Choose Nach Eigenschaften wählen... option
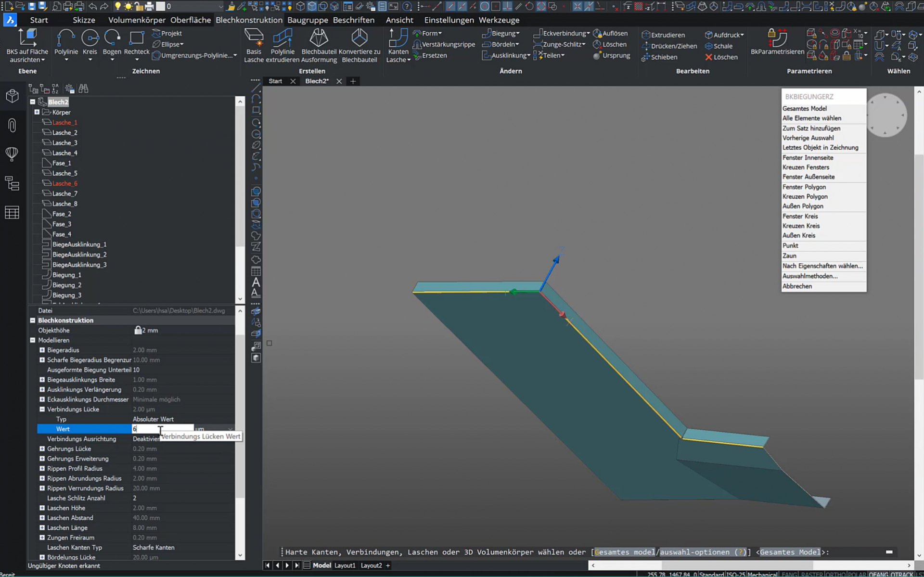 click(x=823, y=266)
